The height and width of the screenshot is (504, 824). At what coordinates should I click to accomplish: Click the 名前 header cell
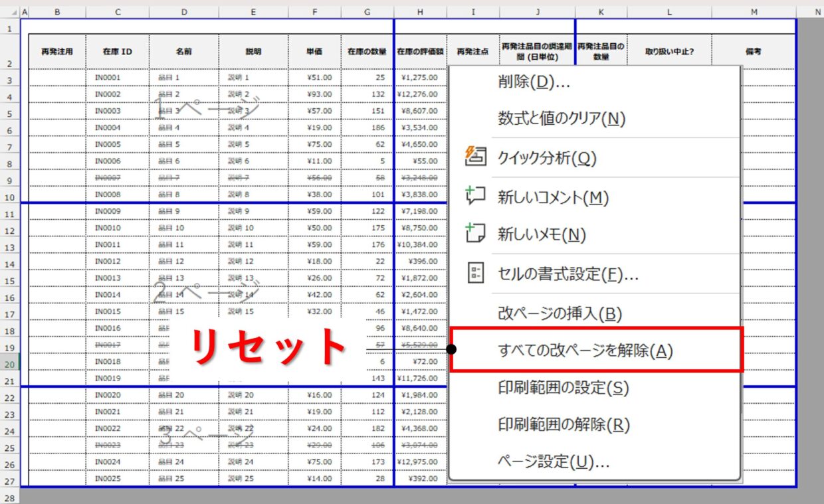pyautogui.click(x=183, y=52)
